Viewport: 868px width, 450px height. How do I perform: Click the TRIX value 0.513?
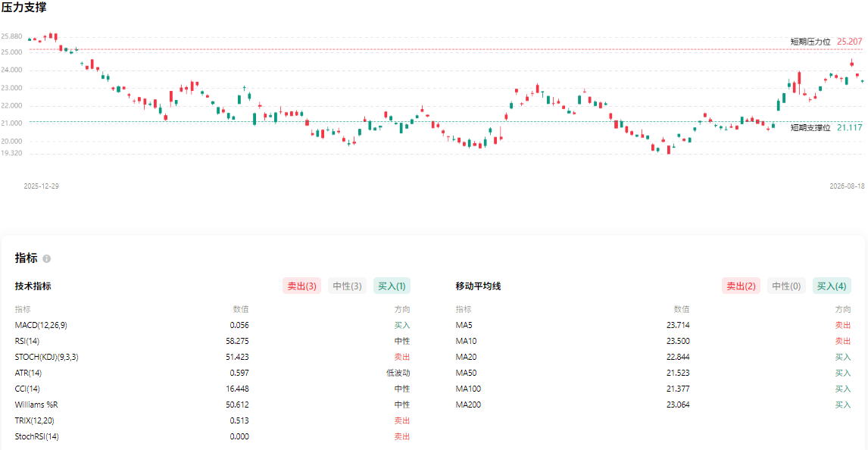(x=239, y=420)
